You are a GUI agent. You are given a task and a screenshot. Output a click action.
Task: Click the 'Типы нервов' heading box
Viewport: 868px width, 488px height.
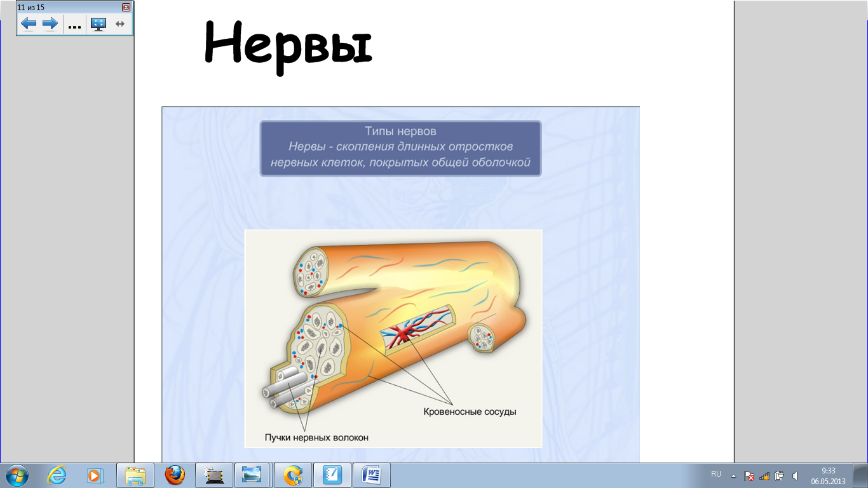point(400,148)
